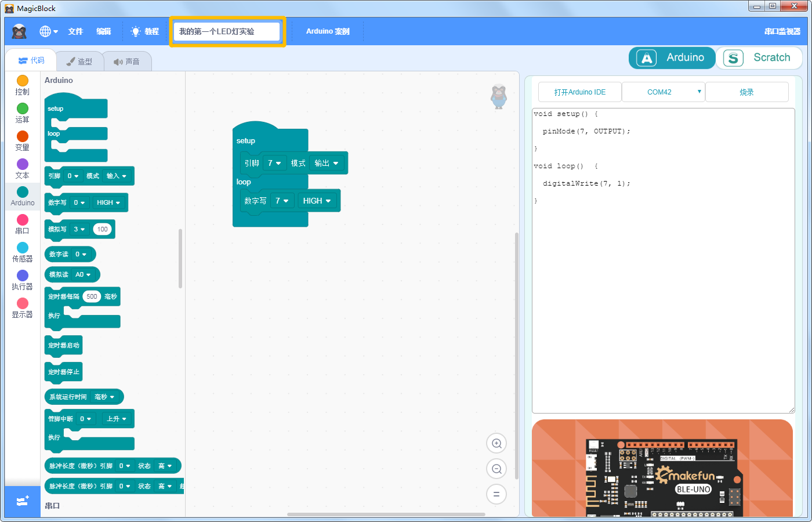The width and height of the screenshot is (812, 522).
Task: Open add extension button at bottom-left
Action: tap(23, 501)
